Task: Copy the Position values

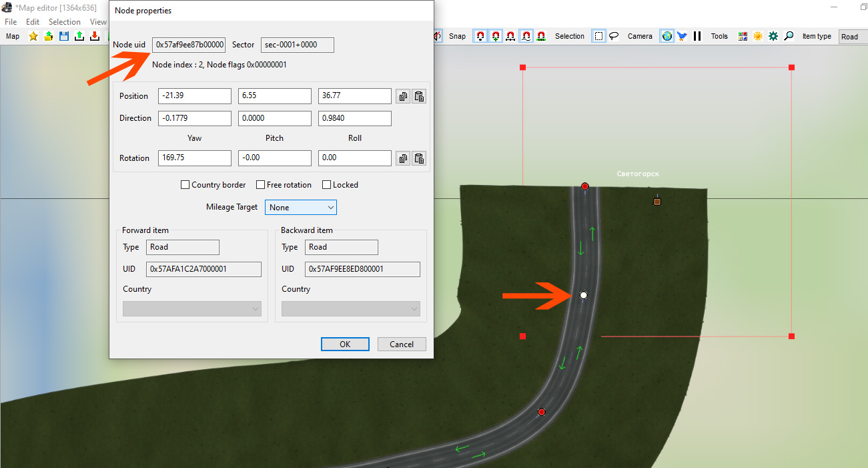Action: tap(403, 96)
